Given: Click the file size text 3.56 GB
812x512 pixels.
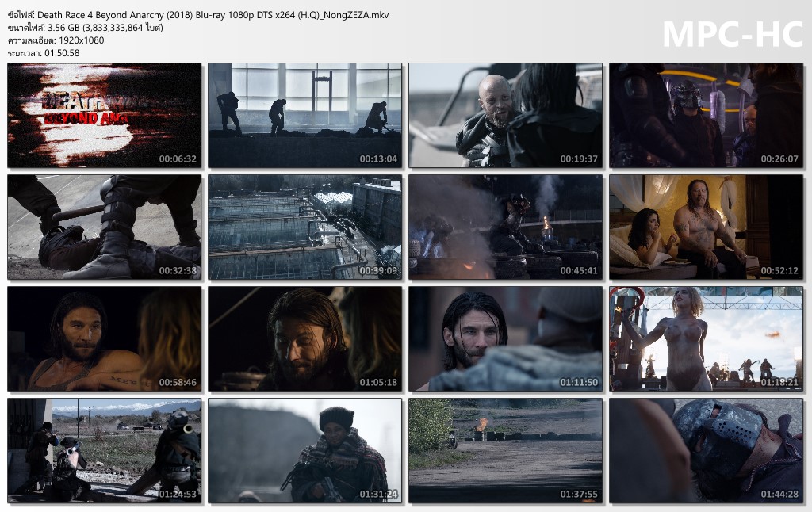Looking at the screenshot, I should click(x=63, y=28).
